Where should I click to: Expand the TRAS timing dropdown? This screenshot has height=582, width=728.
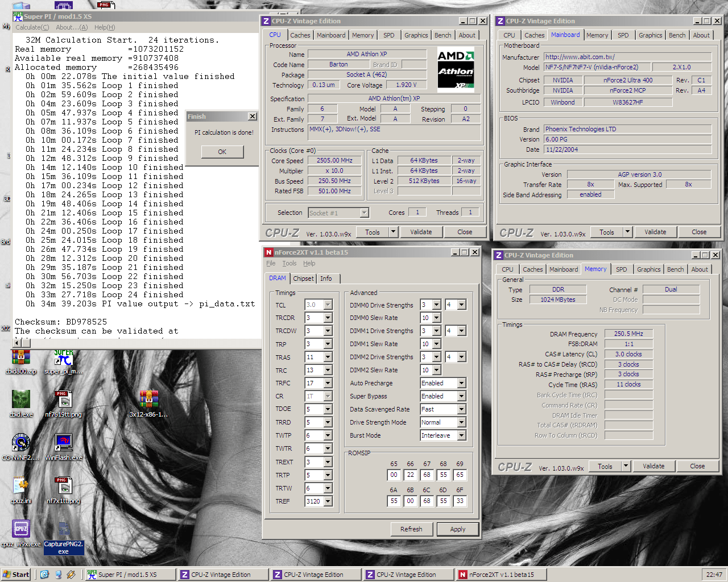click(328, 357)
